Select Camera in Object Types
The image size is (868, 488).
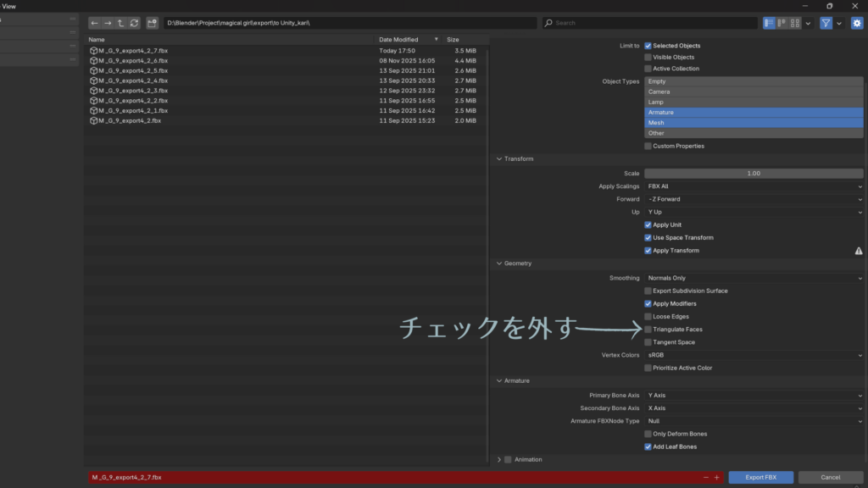point(753,91)
